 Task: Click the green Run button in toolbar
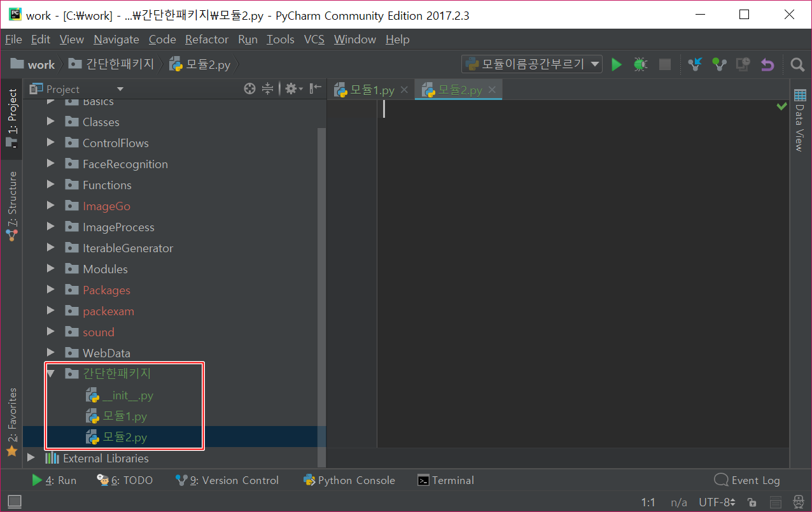[616, 64]
